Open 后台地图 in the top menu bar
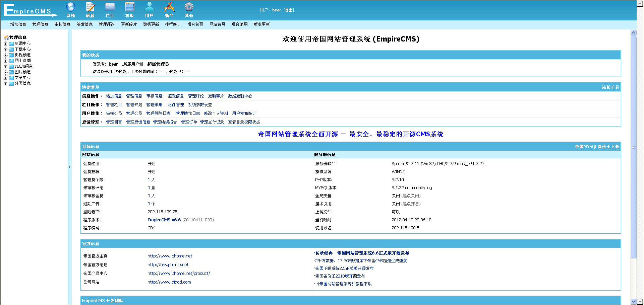Viewport: 644px width, 305px height. (239, 24)
